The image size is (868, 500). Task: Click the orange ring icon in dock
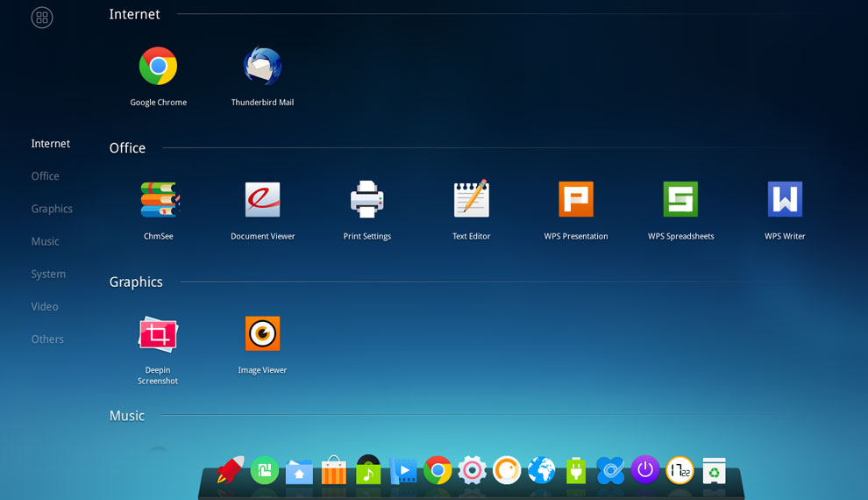point(507,470)
